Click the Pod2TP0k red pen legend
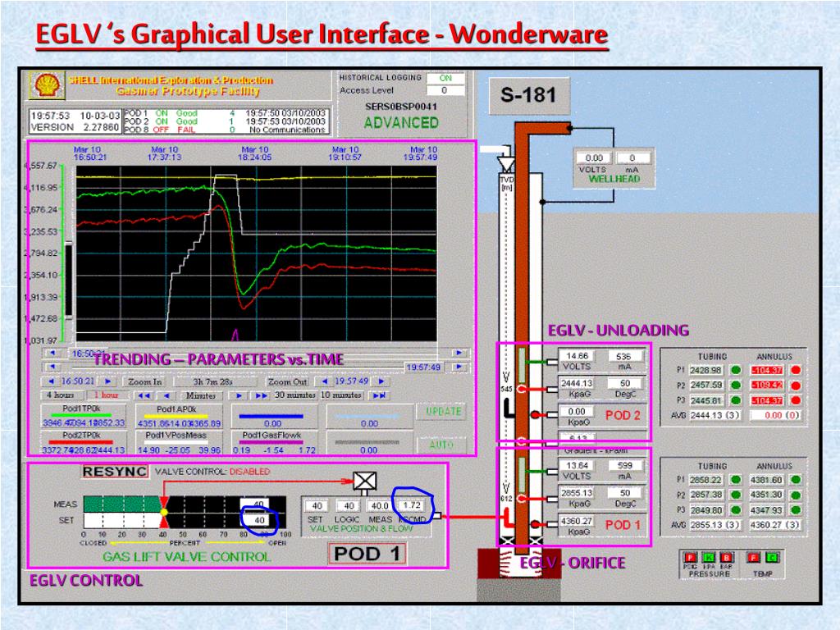840x630 pixels. click(x=83, y=442)
